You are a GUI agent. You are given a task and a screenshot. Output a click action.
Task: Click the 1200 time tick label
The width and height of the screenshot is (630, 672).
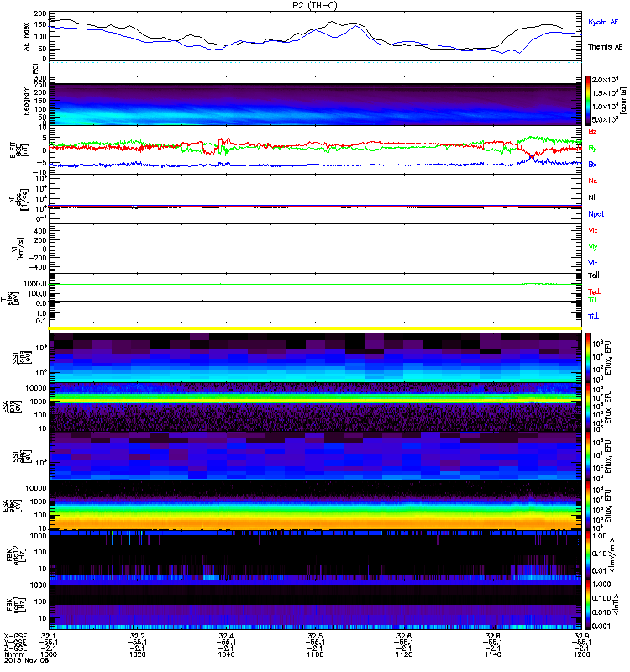pyautogui.click(x=581, y=654)
